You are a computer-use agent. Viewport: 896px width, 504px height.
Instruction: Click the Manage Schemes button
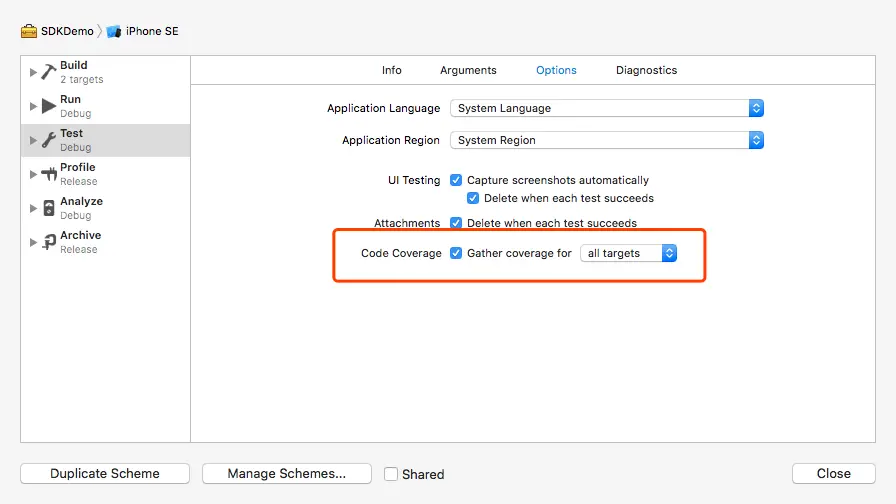(287, 474)
